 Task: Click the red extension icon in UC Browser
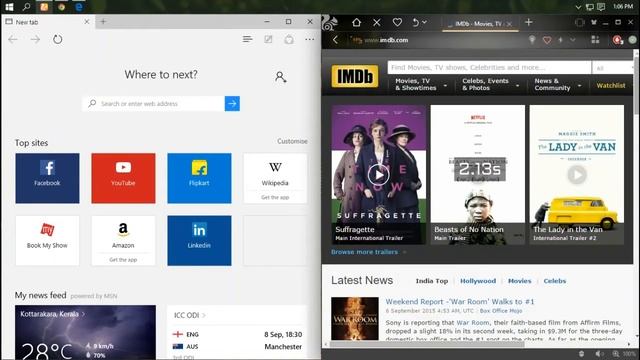tap(618, 40)
